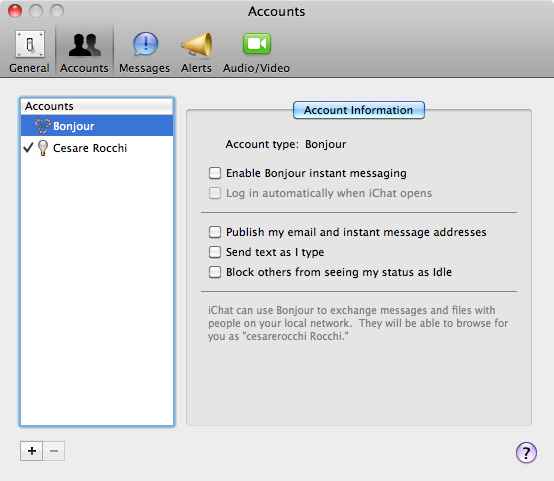Toggle the checkmark next to Cesare Rocchi
Viewport: 554px width, 481px height.
[x=28, y=147]
